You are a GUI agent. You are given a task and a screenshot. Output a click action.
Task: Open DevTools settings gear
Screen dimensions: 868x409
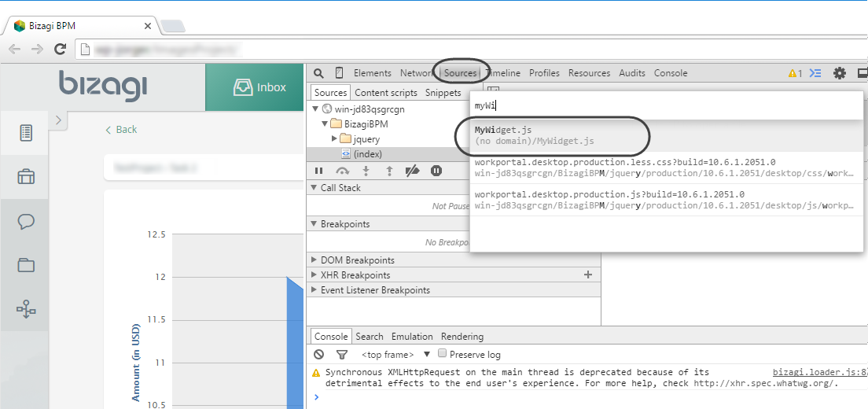(x=840, y=73)
